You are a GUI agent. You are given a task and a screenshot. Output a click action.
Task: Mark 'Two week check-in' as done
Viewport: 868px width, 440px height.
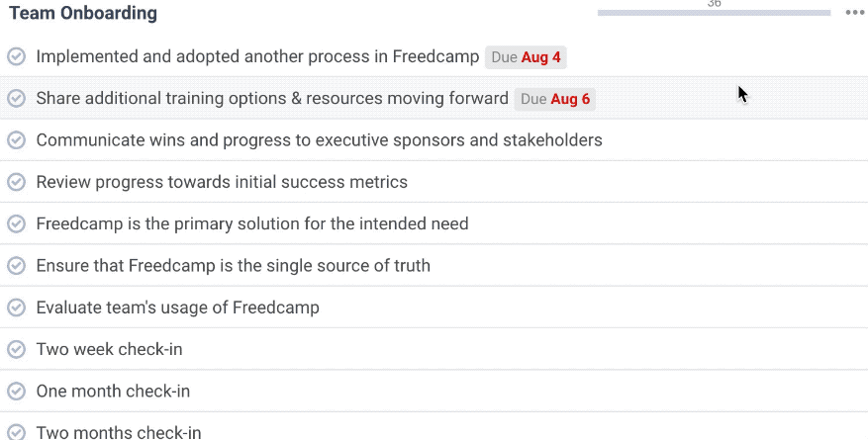click(x=16, y=349)
